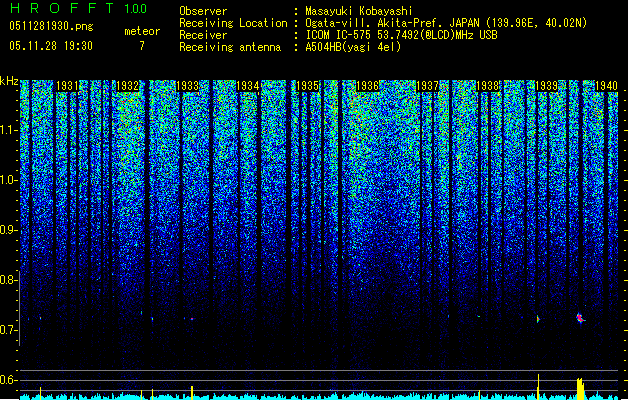The height and width of the screenshot is (400, 629).
Task: Select the date stamp 05.11.28 19:30
Action: (51, 46)
